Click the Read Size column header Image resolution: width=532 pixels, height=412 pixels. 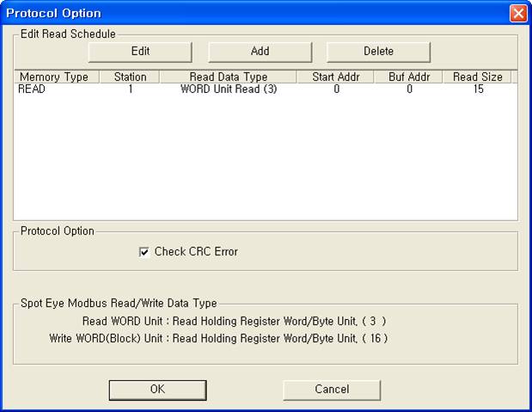(478, 77)
